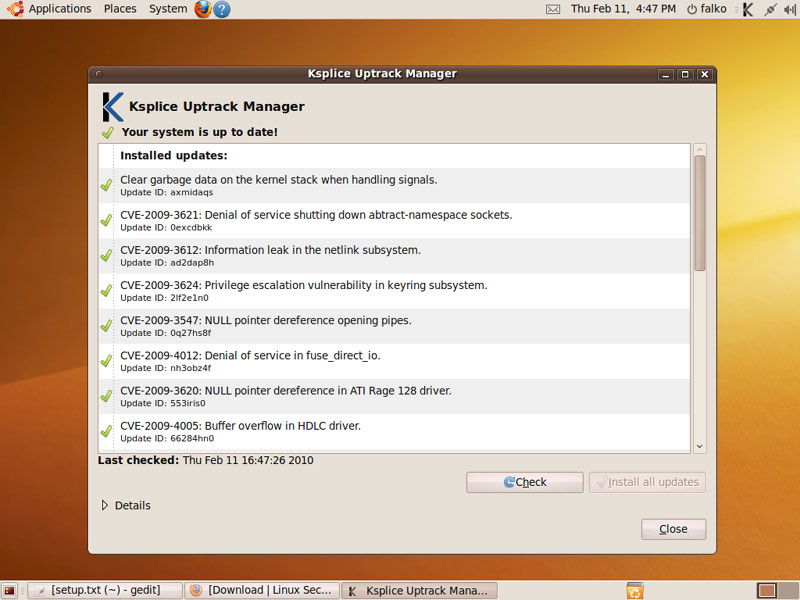
Task: Click the Close button in dialog
Action: coord(673,529)
